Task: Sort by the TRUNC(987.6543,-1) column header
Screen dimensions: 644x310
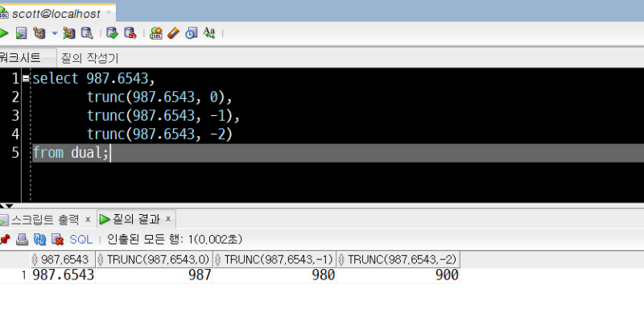Action: [275, 259]
